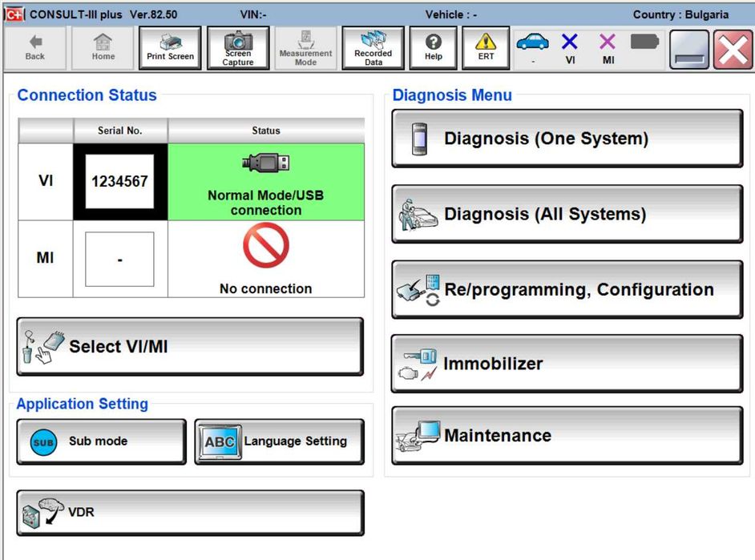This screenshot has width=755, height=560.
Task: Take a Screen Capture with camera icon
Action: tap(238, 47)
